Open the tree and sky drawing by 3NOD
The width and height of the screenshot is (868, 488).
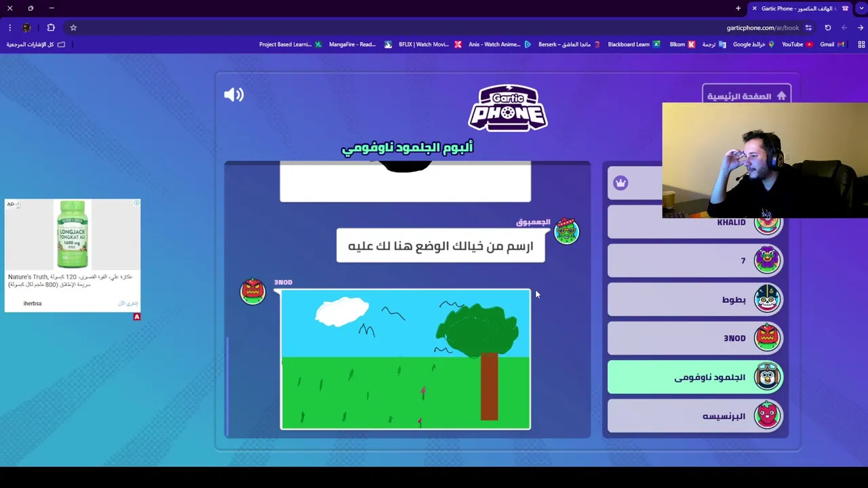coord(406,360)
